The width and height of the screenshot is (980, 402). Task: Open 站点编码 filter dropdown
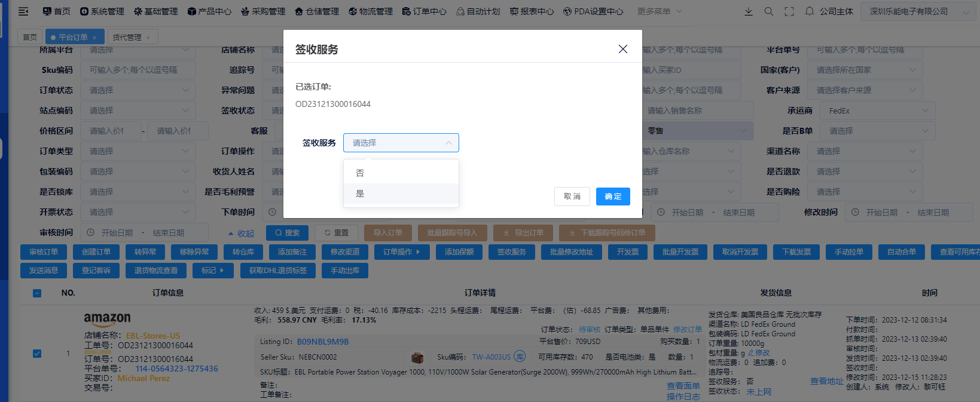click(138, 111)
